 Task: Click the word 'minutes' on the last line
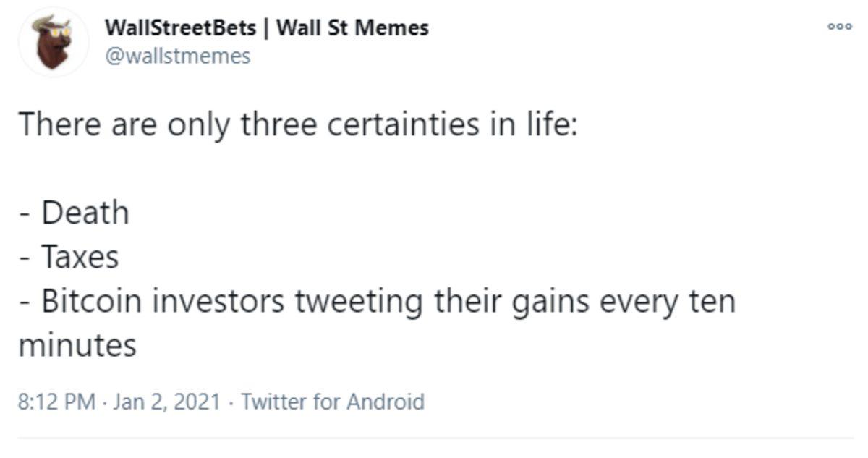click(x=77, y=345)
